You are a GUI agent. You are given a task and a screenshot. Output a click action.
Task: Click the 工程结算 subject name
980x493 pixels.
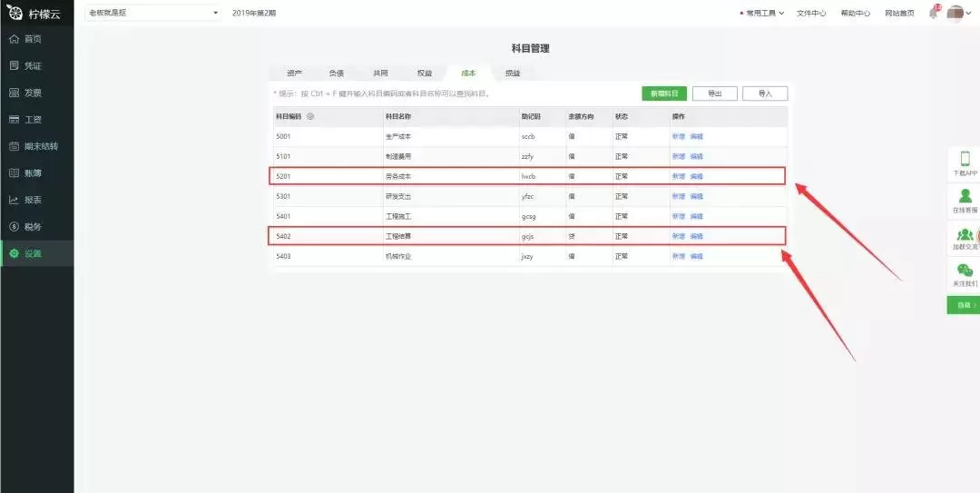click(x=398, y=236)
